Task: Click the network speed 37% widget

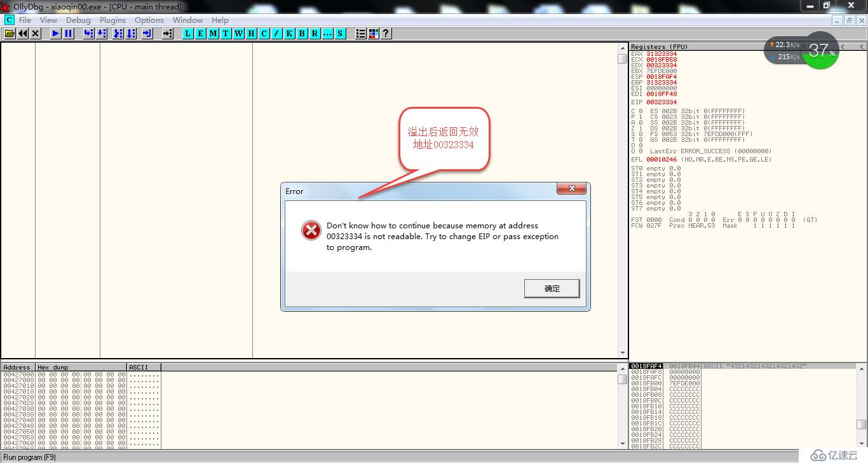Action: click(802, 51)
